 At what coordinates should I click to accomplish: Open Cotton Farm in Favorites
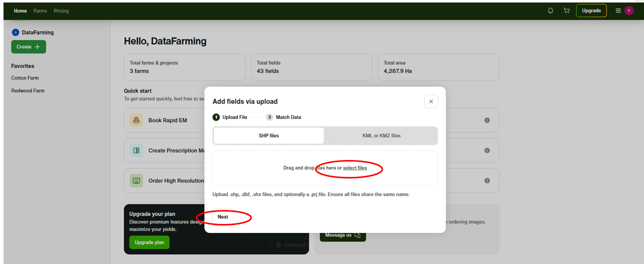(x=25, y=78)
